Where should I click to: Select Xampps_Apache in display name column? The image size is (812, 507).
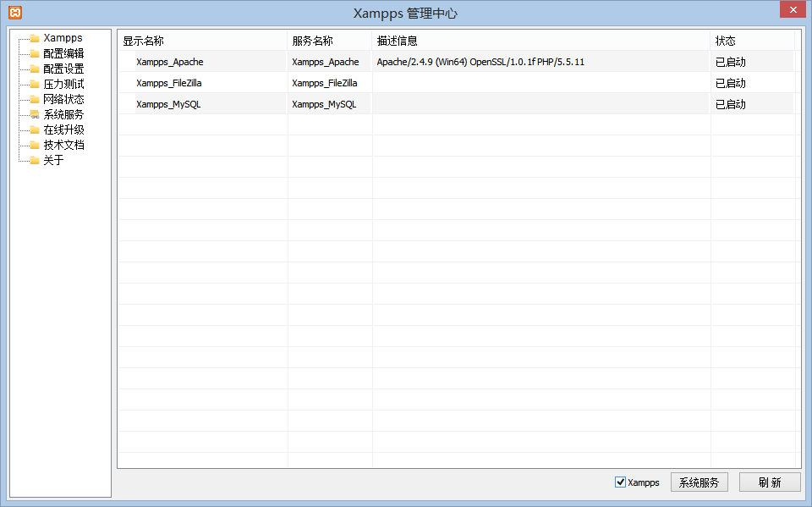point(169,62)
